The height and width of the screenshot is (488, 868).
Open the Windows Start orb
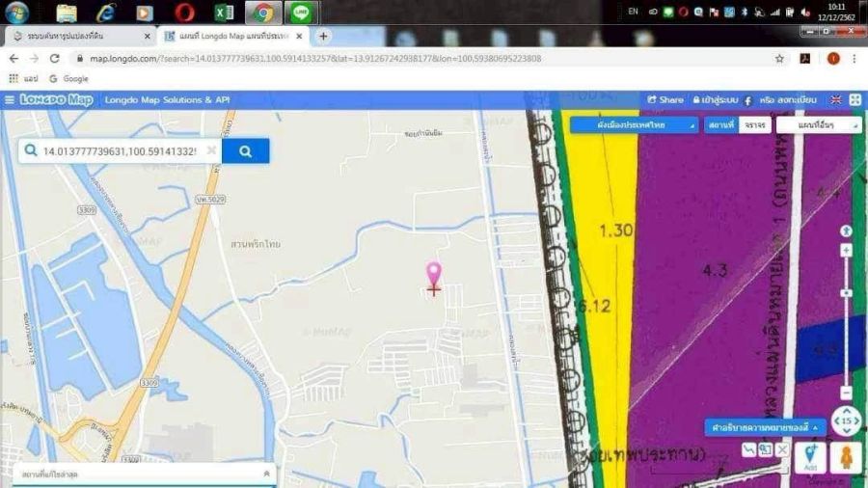(x=17, y=13)
